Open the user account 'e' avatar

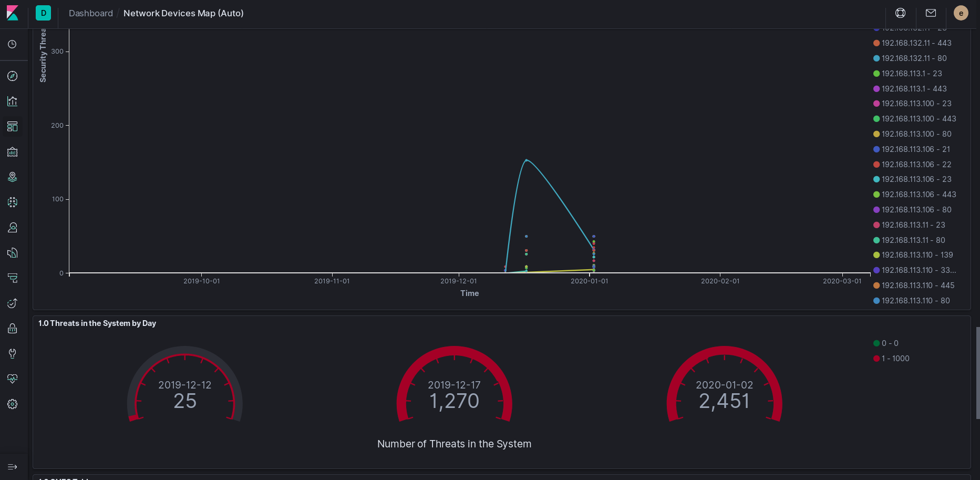coord(961,13)
